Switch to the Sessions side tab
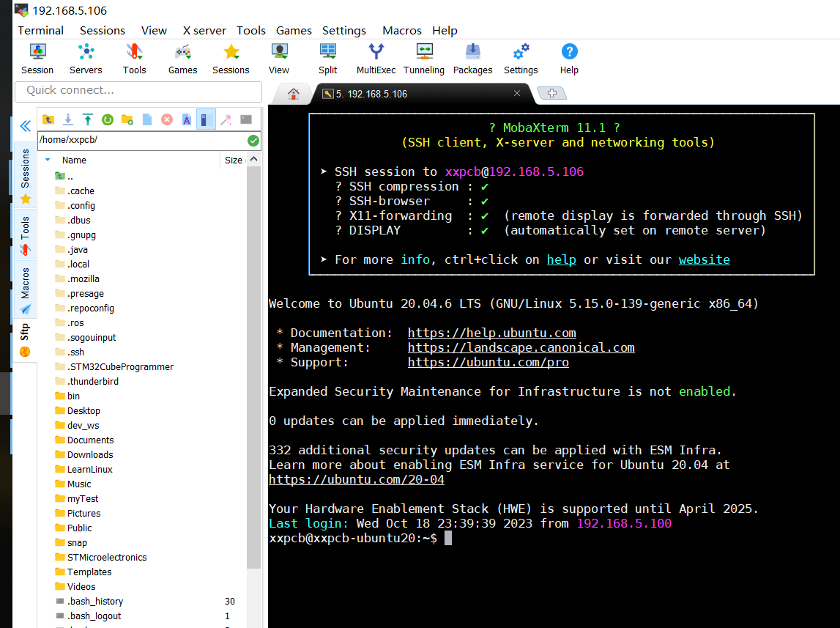The height and width of the screenshot is (628, 840). click(x=25, y=175)
